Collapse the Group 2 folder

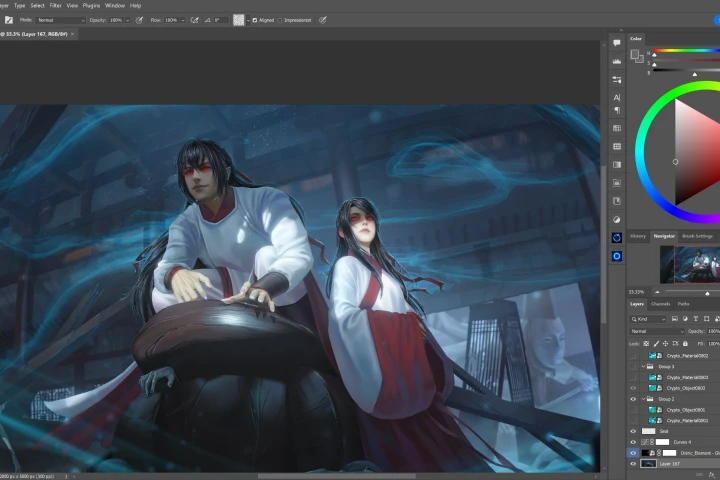tap(643, 399)
